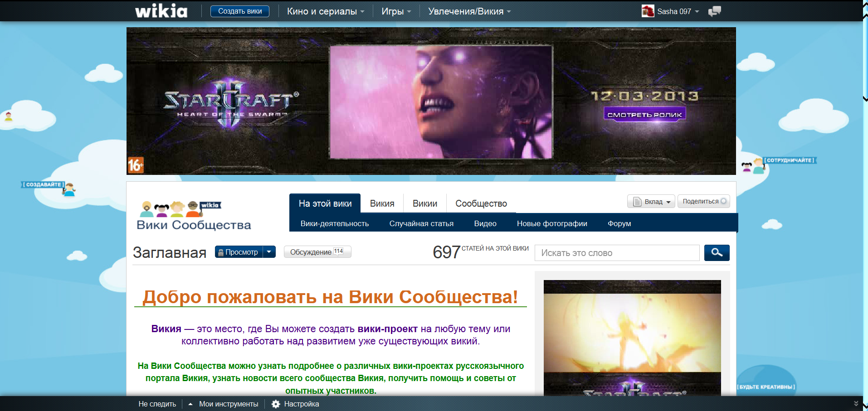
Task: Click the magnifier search button
Action: [x=717, y=253]
